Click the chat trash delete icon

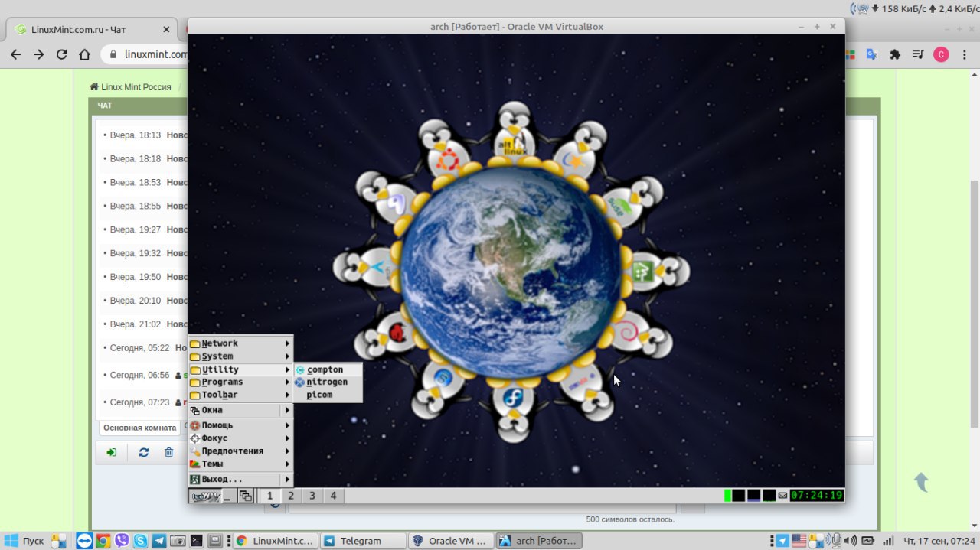coord(168,452)
